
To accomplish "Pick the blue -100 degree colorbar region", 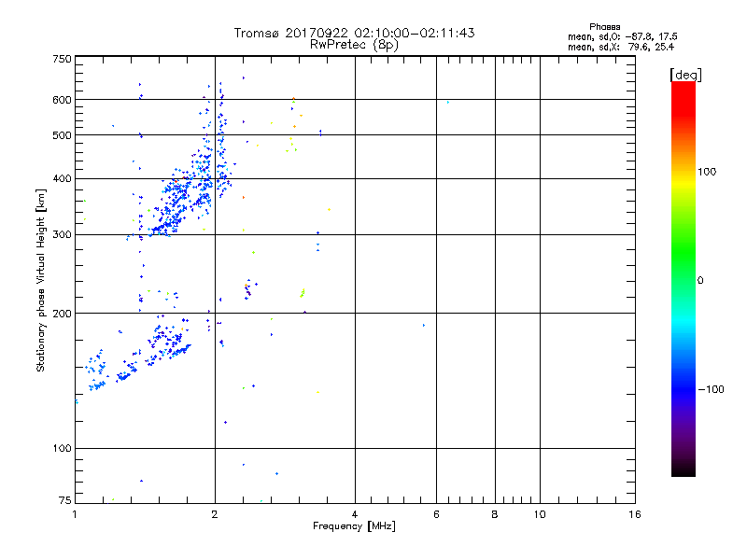I will pos(684,388).
